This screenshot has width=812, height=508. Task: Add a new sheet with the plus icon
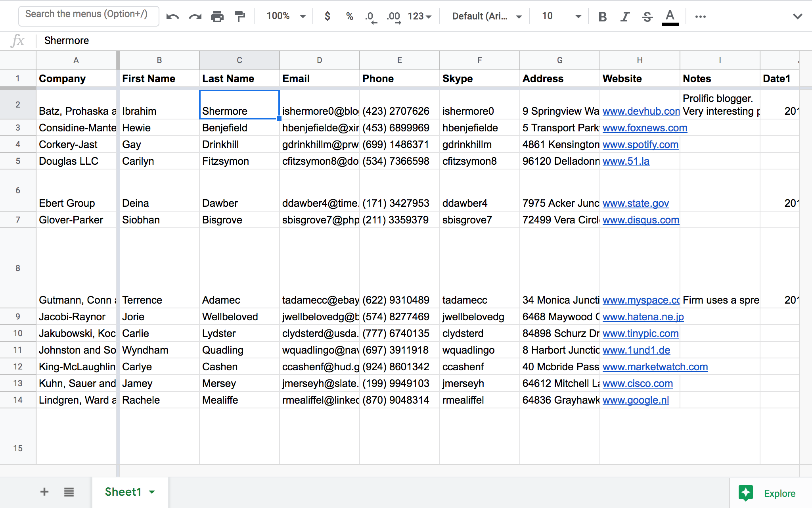(x=44, y=492)
